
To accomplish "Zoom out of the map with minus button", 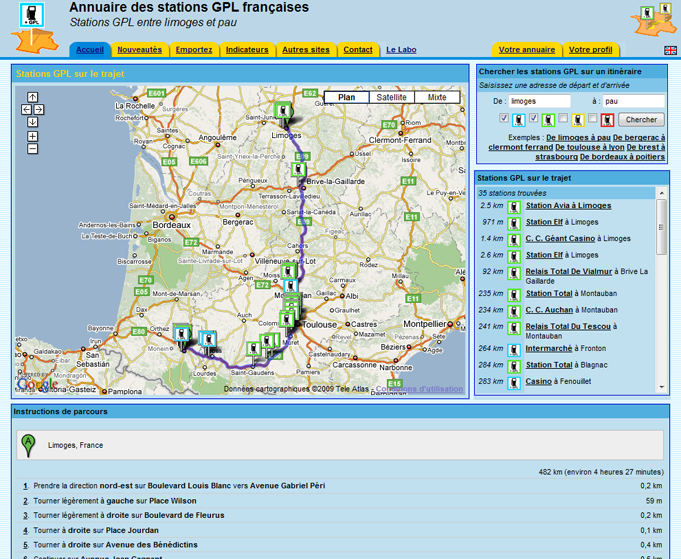I will [x=33, y=149].
